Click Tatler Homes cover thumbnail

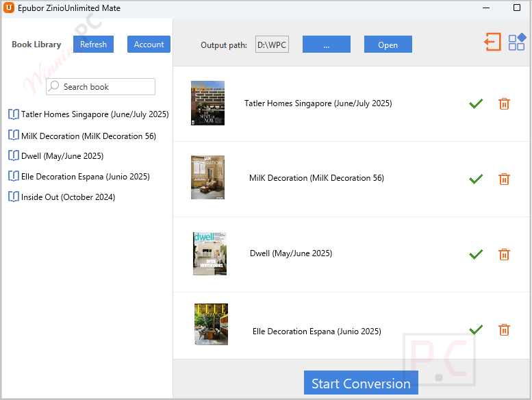point(207,103)
